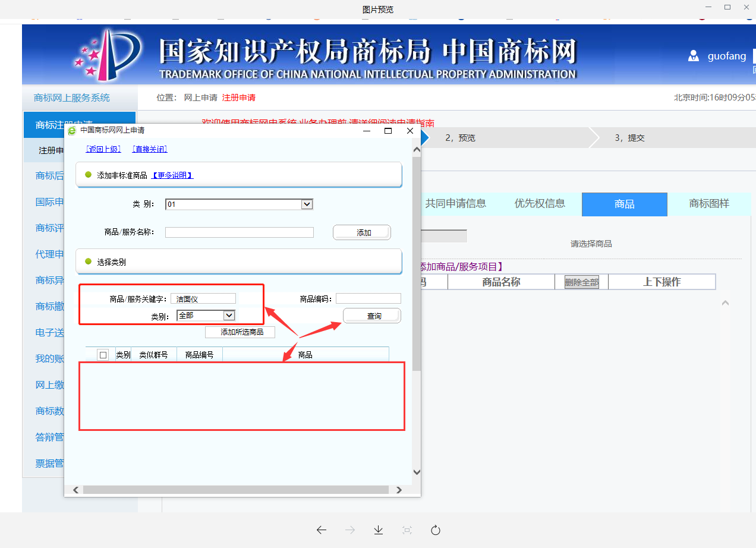Viewport: 756px width, 548px height.
Task: Click the Trademark Office logo emblem
Action: [x=107, y=55]
